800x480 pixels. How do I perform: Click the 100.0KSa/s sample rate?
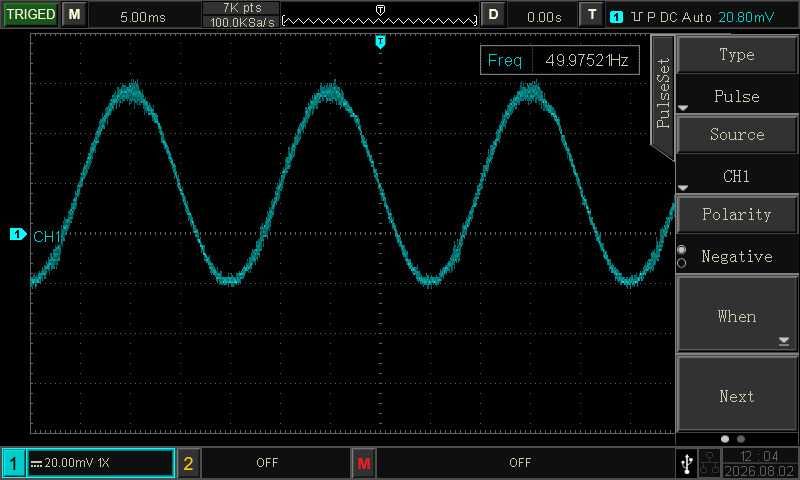pos(242,22)
